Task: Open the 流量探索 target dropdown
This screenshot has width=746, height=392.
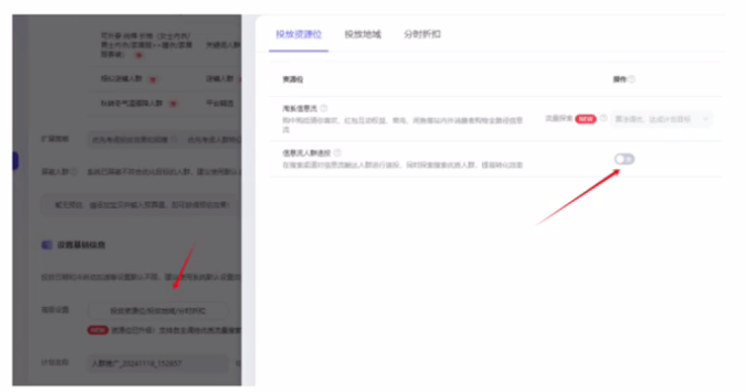Action: [661, 119]
